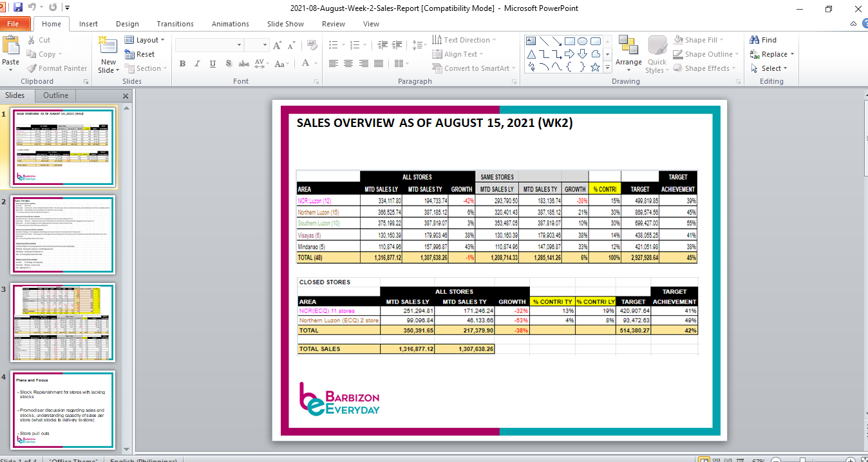This screenshot has height=462, width=868.
Task: Select slide 2 thumbnail
Action: pos(62,235)
